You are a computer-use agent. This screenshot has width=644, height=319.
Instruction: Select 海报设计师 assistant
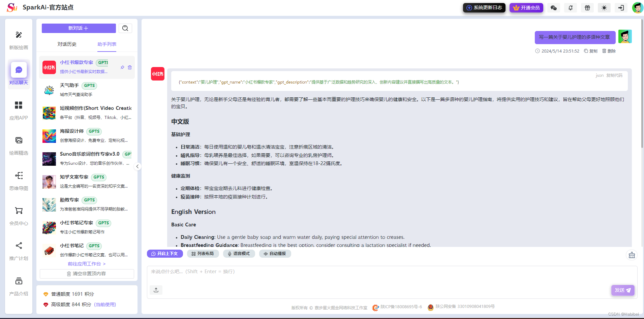click(x=87, y=136)
